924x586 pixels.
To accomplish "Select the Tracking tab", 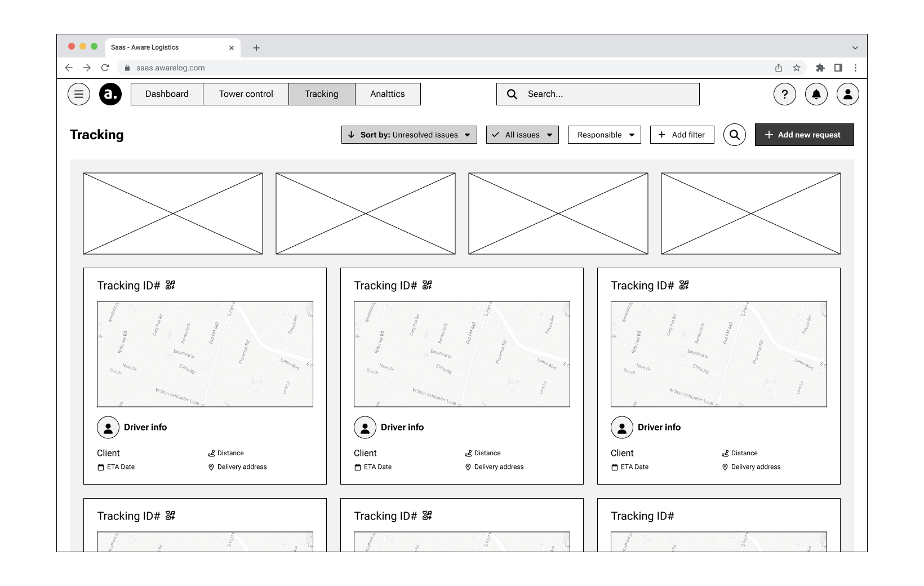I will tap(322, 94).
